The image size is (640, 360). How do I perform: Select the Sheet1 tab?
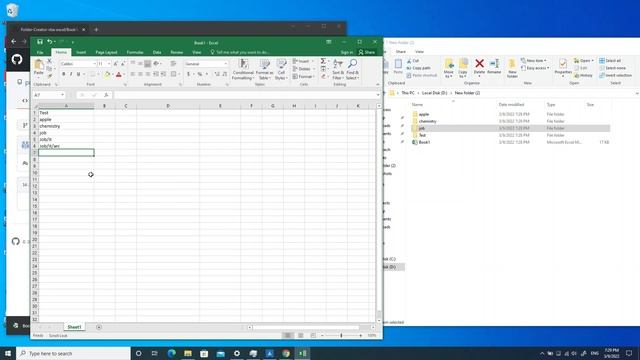point(74,327)
